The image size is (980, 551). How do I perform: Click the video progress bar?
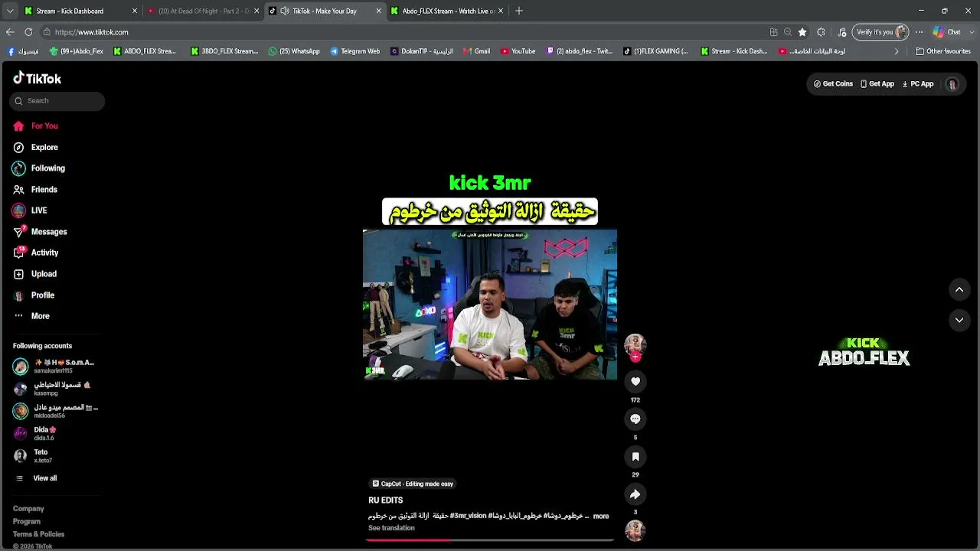490,540
